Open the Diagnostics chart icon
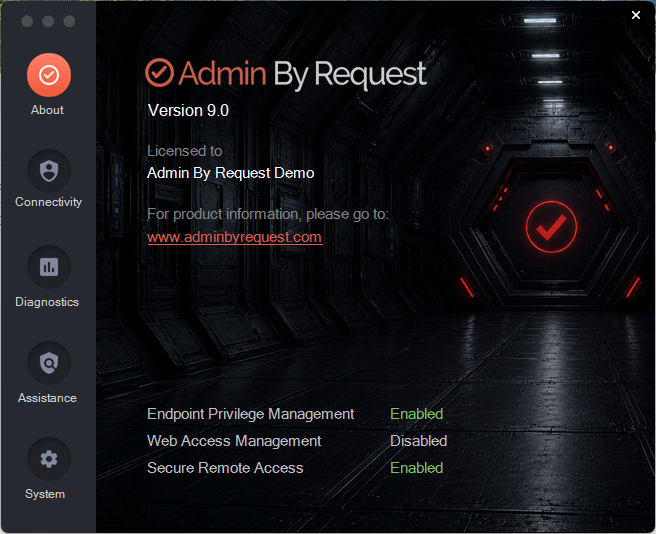Image resolution: width=656 pixels, height=534 pixels. pos(49,267)
